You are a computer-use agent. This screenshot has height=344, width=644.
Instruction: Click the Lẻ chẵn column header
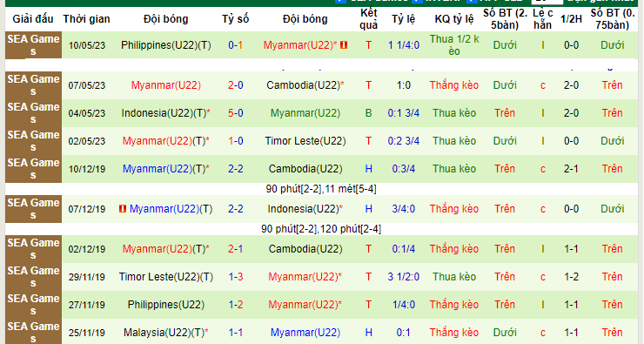click(x=542, y=19)
